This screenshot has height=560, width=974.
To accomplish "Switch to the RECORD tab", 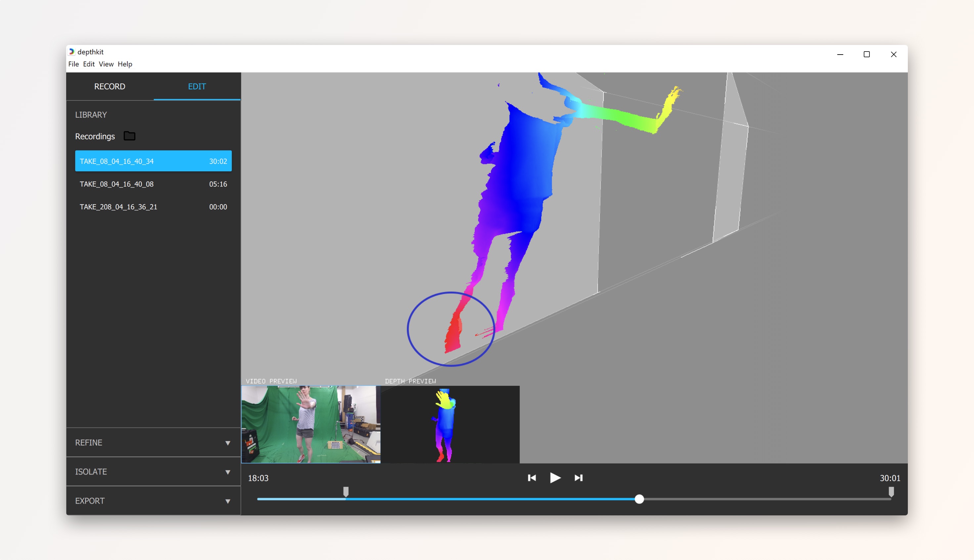I will 110,87.
